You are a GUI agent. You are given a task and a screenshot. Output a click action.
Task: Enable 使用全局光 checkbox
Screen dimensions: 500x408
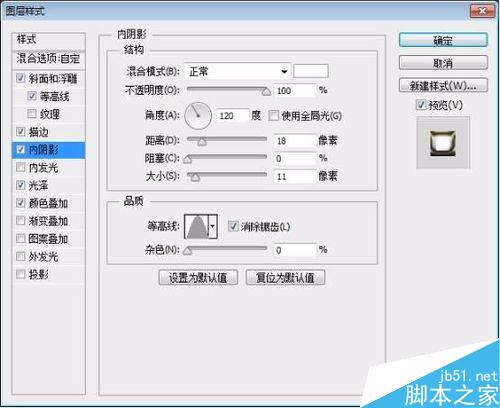coord(274,116)
